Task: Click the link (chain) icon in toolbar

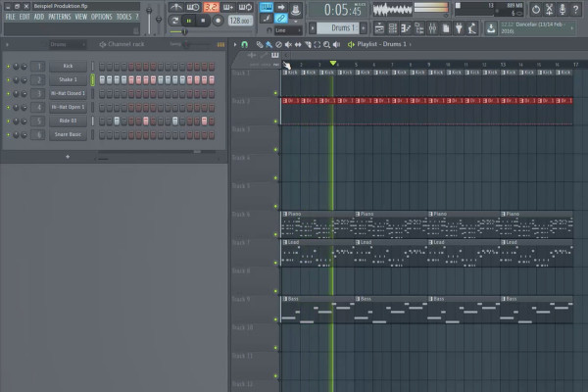Action: (x=281, y=18)
